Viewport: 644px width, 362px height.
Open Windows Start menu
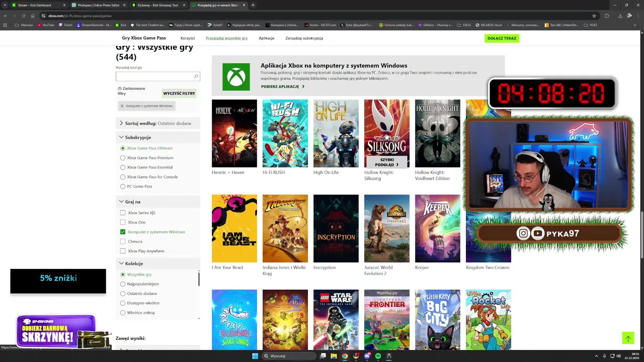[x=255, y=356]
